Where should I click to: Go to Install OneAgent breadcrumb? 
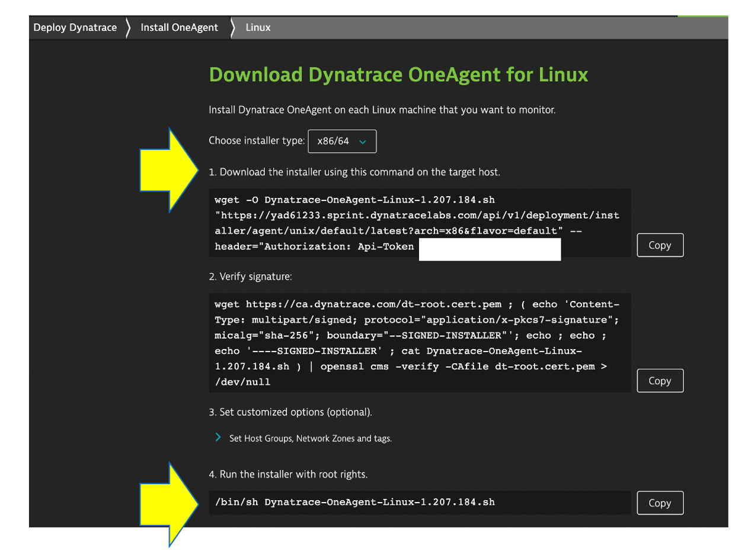[x=179, y=27]
